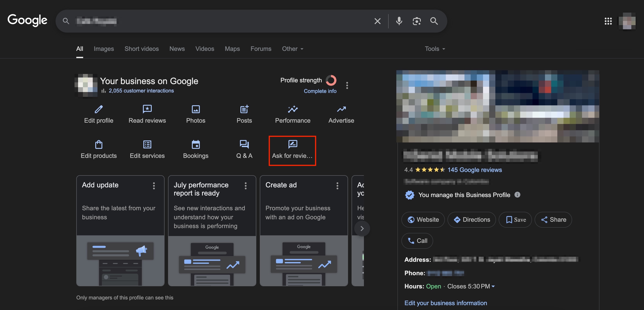Switch to Maps tab
Image resolution: width=644 pixels, height=310 pixels.
pos(232,49)
